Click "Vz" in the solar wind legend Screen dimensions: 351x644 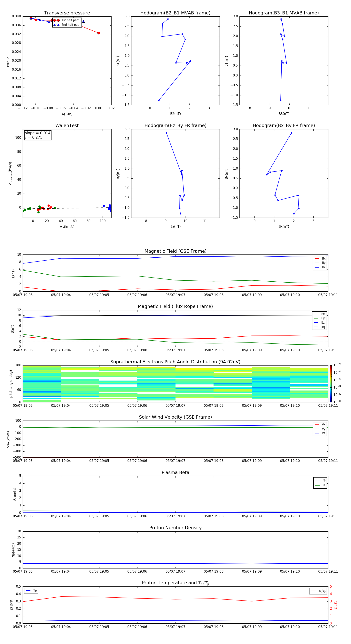tap(324, 433)
